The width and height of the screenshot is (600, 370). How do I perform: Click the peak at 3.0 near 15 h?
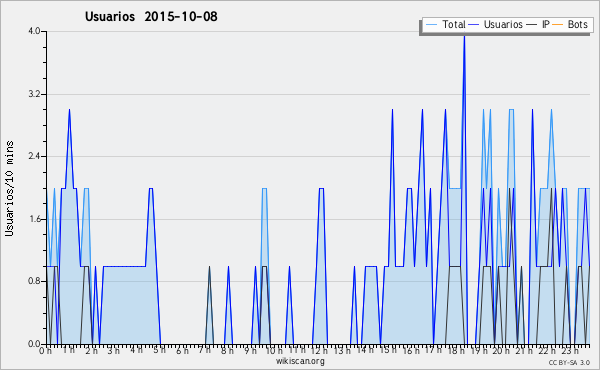click(x=392, y=110)
